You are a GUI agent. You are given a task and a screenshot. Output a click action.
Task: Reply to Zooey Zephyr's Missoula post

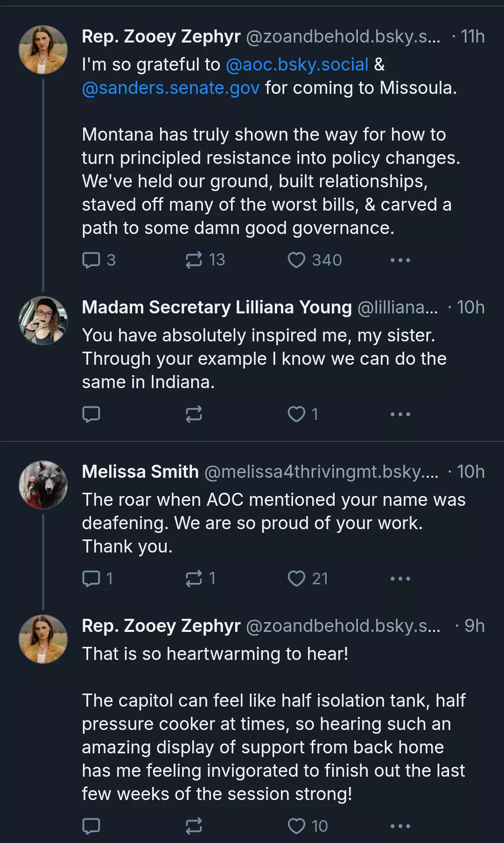pyautogui.click(x=91, y=260)
